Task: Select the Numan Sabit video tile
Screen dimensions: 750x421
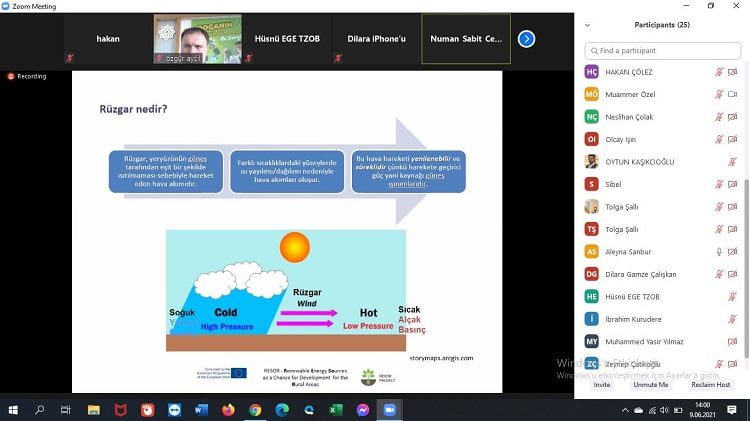Action: pyautogui.click(x=465, y=39)
